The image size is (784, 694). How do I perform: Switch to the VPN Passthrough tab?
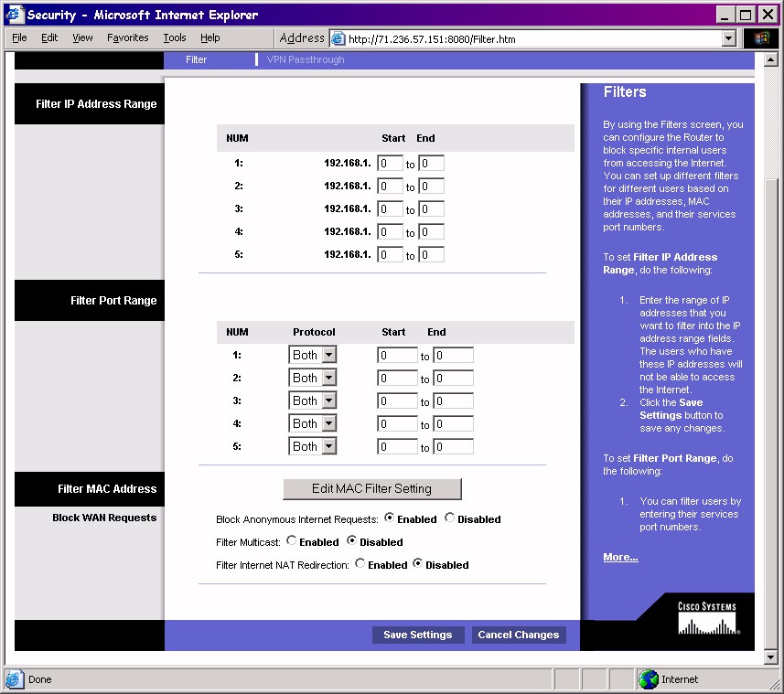pos(306,59)
